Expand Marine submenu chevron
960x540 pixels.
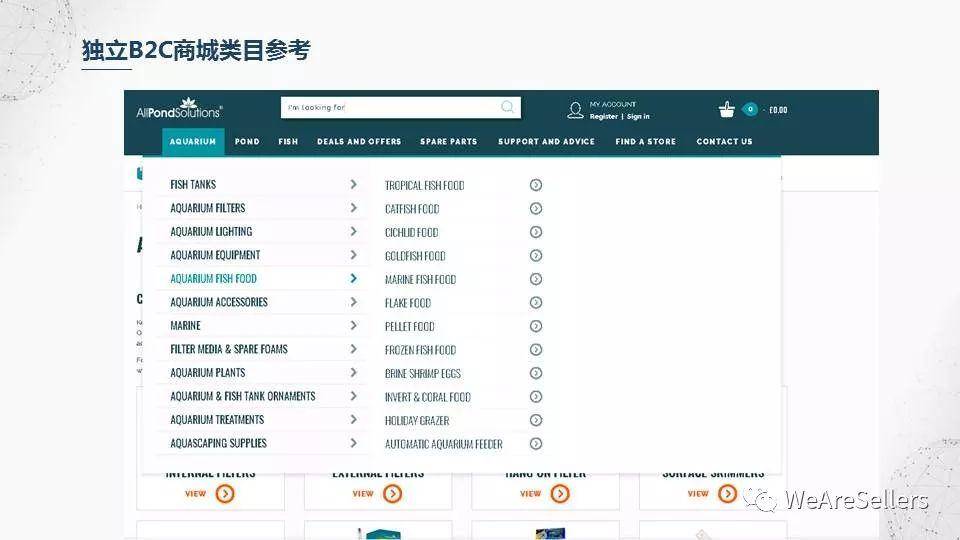(x=353, y=326)
